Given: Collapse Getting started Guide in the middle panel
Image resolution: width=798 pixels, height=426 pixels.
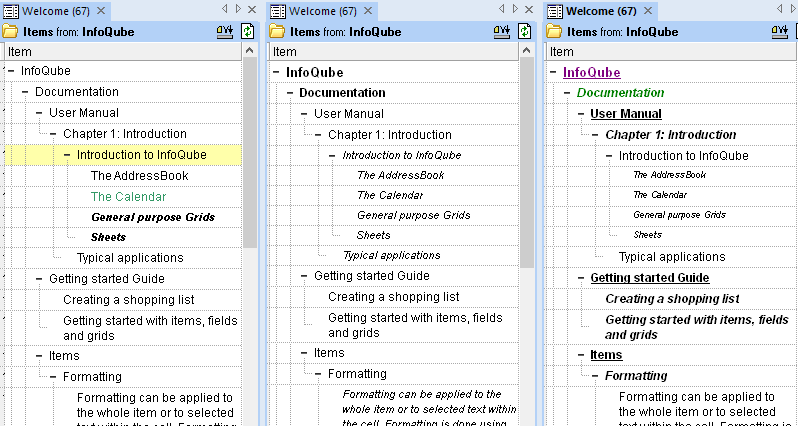Looking at the screenshot, I should click(304, 276).
